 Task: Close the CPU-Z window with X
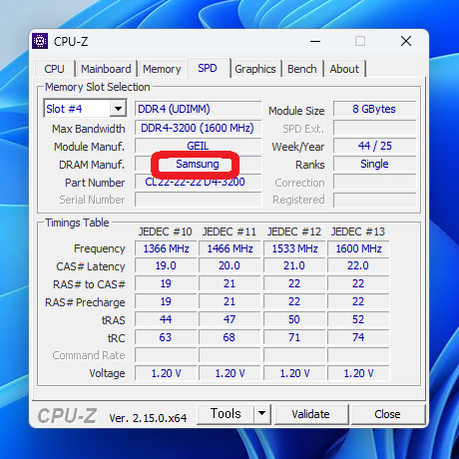point(406,41)
